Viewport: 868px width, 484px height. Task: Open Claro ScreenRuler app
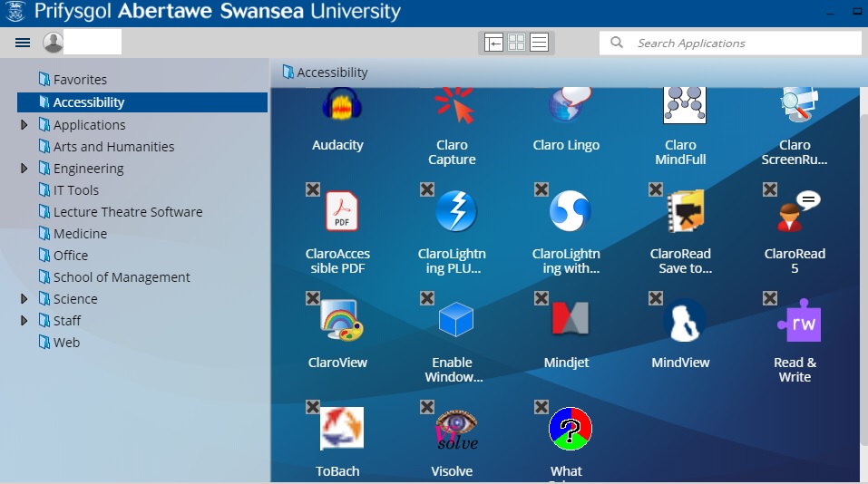click(x=799, y=105)
